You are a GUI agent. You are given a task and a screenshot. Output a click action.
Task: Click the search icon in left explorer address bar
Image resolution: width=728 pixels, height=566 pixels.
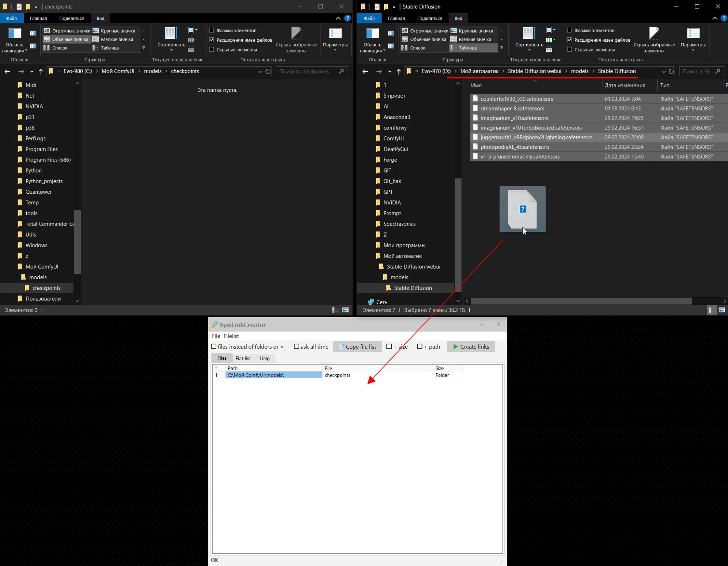tap(343, 71)
